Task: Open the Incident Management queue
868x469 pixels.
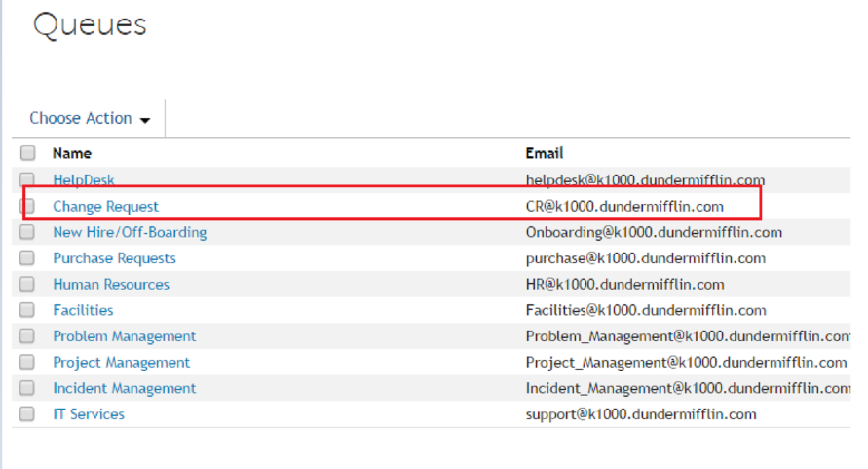Action: pyautogui.click(x=124, y=388)
